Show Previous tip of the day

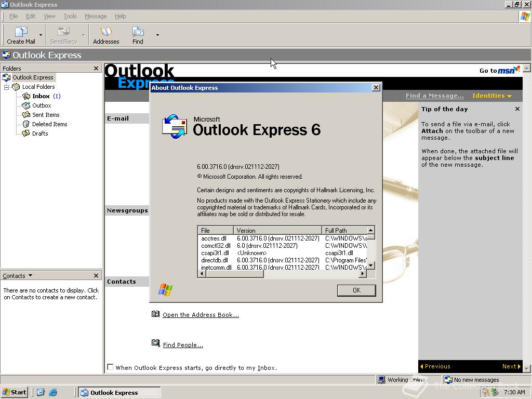tap(435, 366)
